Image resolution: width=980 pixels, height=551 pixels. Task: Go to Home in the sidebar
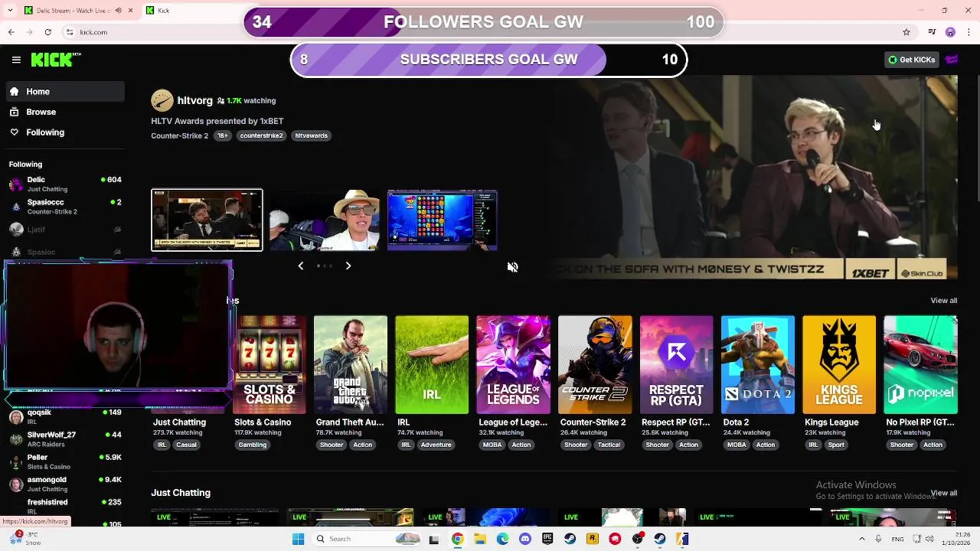65,91
